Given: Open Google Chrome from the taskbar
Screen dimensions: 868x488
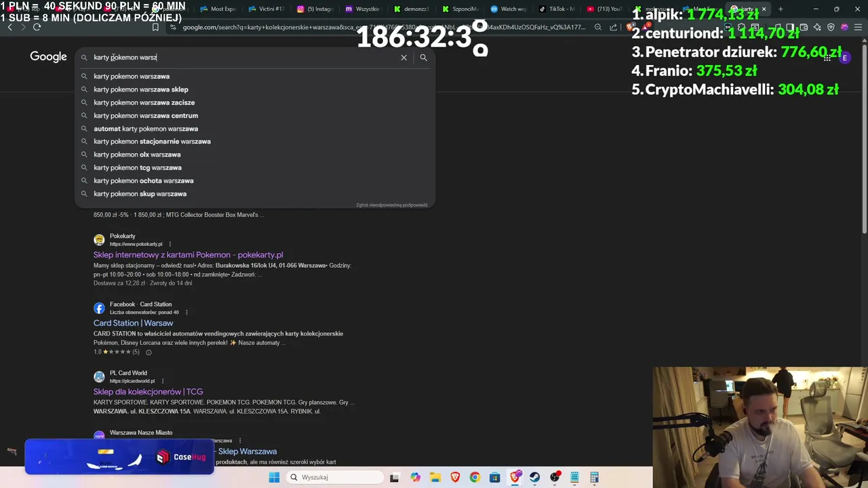Looking at the screenshot, I should coord(475,477).
